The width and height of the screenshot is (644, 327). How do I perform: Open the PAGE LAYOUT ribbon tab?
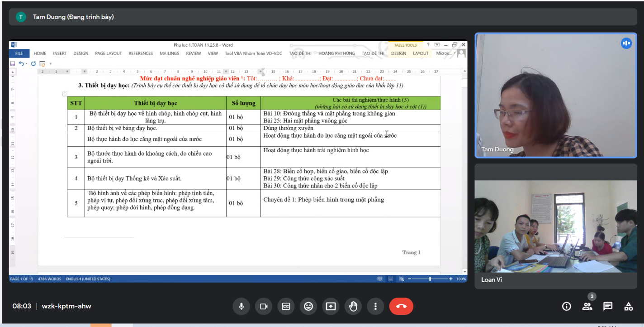(108, 53)
